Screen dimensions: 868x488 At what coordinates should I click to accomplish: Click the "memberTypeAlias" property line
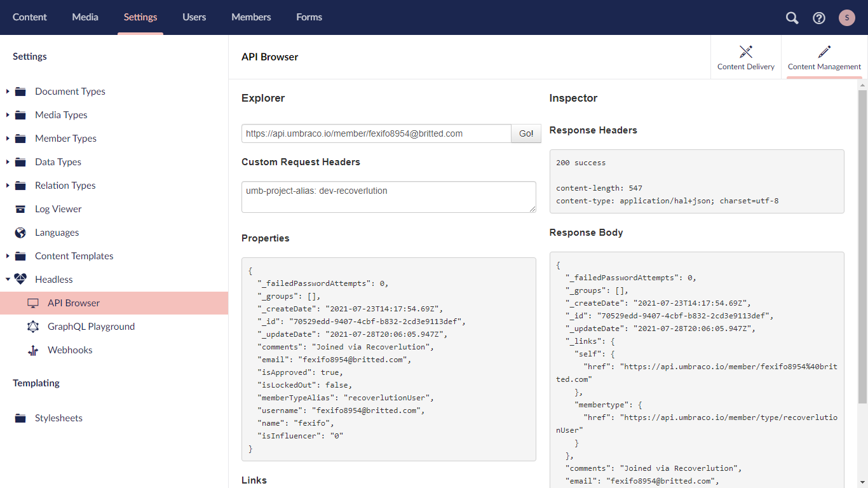pyautogui.click(x=345, y=398)
